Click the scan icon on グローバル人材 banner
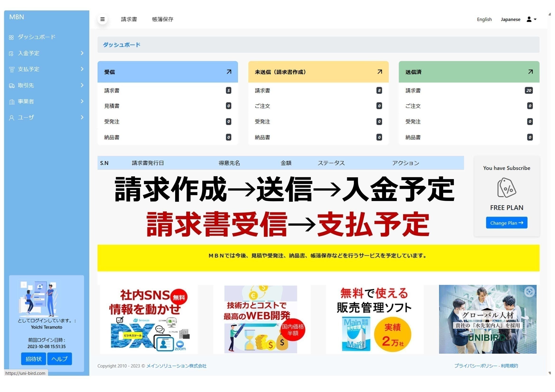The height and width of the screenshot is (392, 555). (529, 292)
